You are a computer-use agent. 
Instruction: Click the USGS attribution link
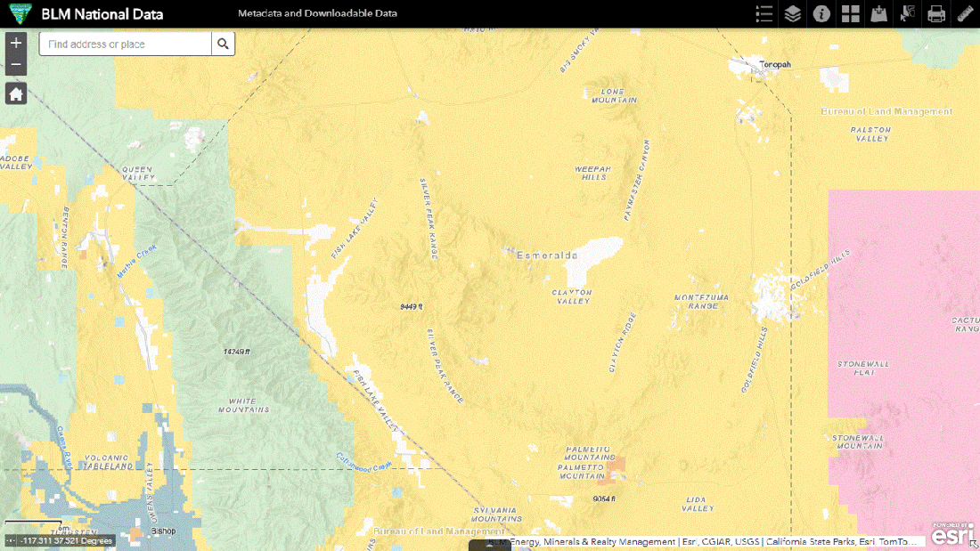(747, 541)
